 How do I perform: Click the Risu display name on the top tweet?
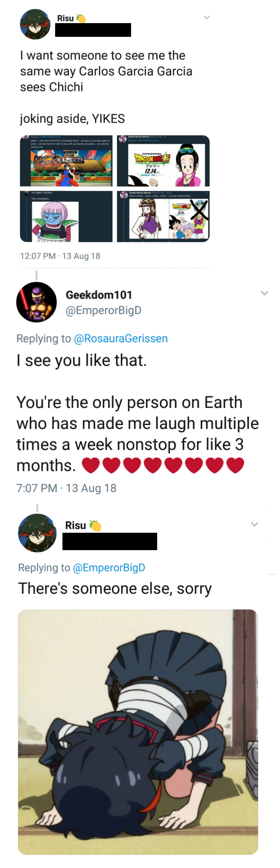65,18
